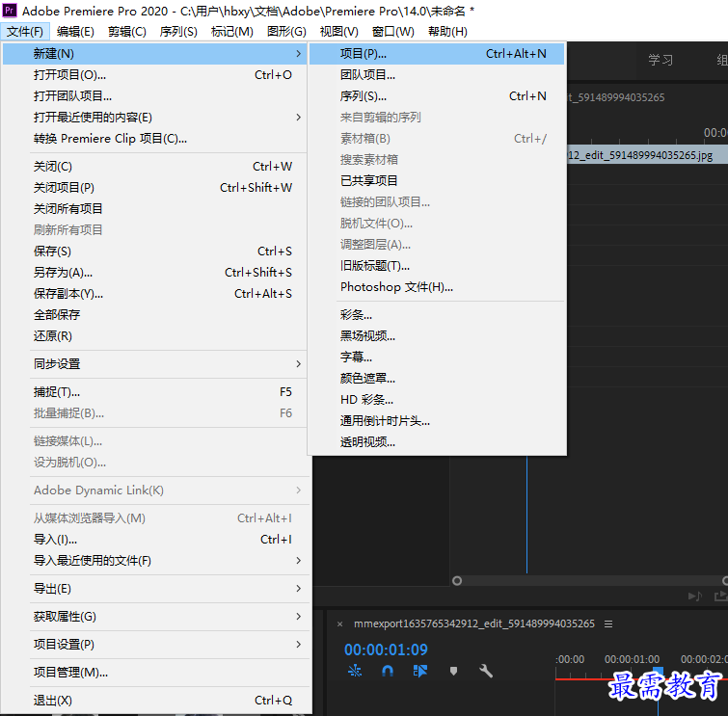This screenshot has height=716, width=728.
Task: Select 序列(S)... in New submenu
Action: (437, 96)
